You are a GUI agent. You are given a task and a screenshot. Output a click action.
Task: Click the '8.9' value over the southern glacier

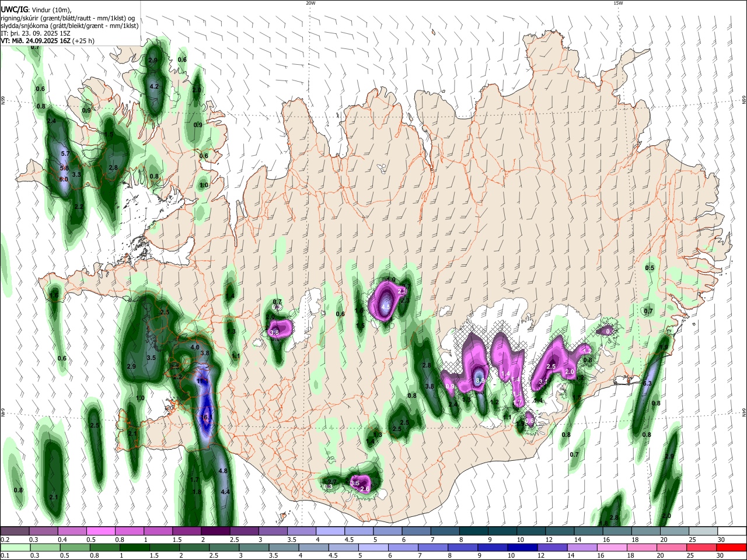480,380
